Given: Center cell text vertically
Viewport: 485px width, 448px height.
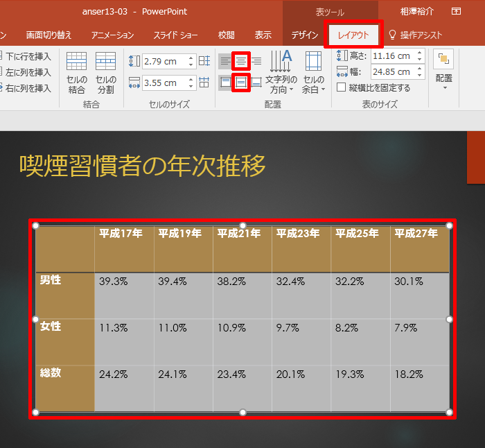Looking at the screenshot, I should [241, 83].
